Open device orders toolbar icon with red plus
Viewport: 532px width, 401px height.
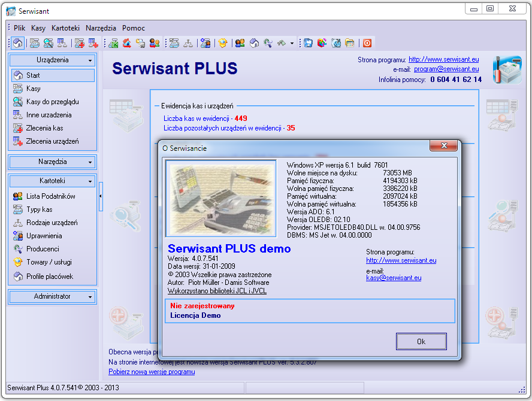pyautogui.click(x=93, y=43)
